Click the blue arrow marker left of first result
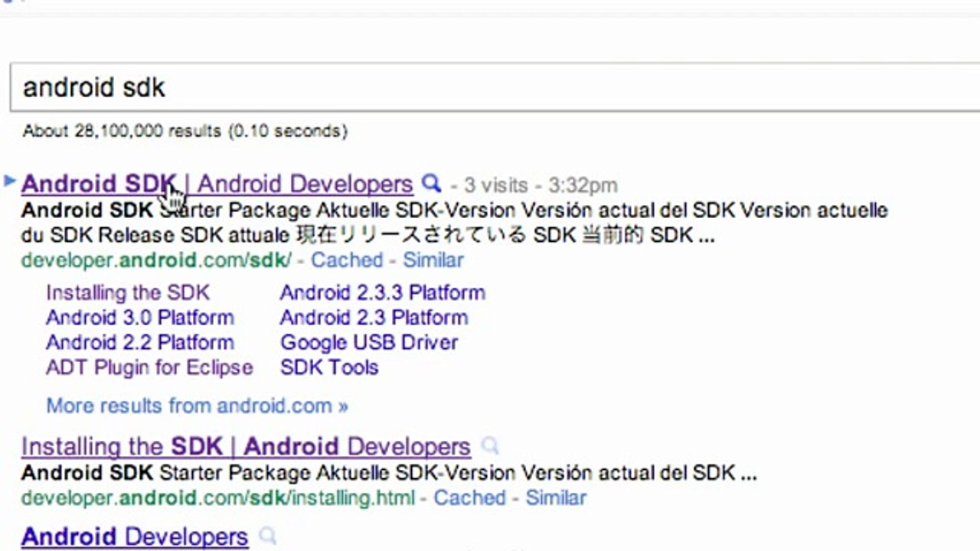Viewport: 980px width, 551px height. click(x=10, y=181)
